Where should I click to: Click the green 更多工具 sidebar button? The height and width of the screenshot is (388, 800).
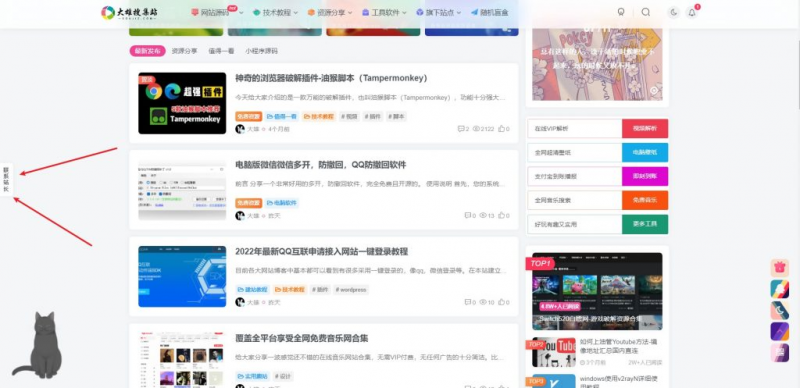pos(645,224)
